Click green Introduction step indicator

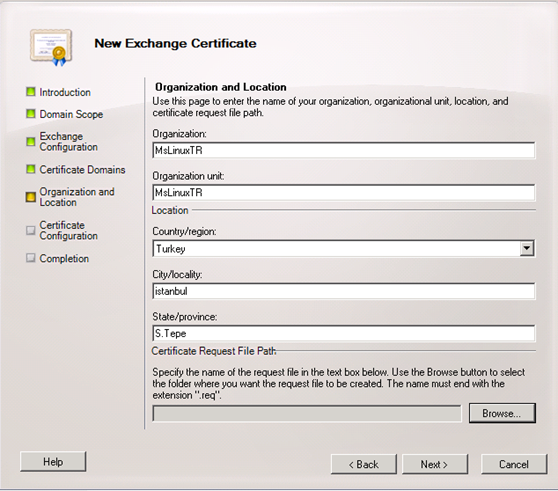click(31, 92)
